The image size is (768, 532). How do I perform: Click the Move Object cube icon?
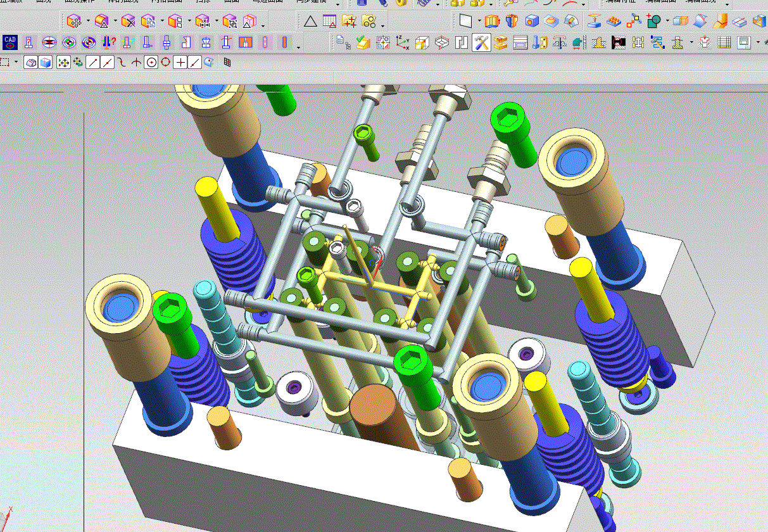pos(74,22)
